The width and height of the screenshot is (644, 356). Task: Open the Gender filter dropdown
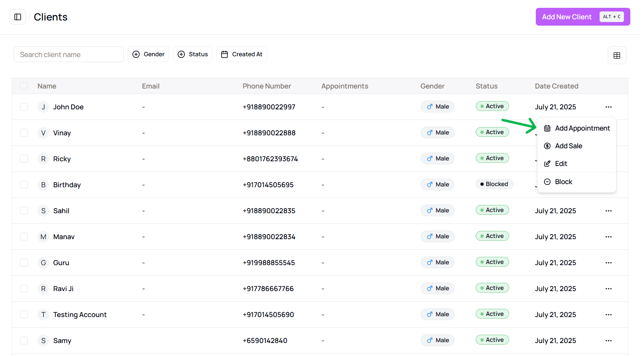click(148, 54)
